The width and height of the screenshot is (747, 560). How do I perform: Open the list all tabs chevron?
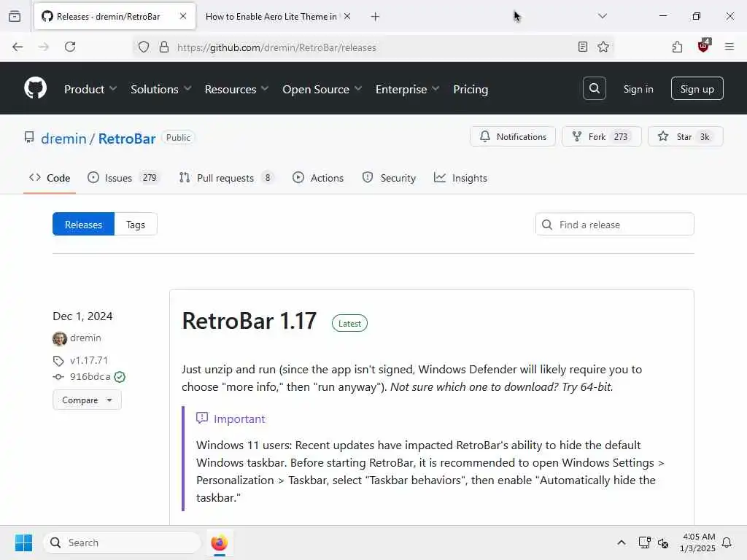pos(602,16)
